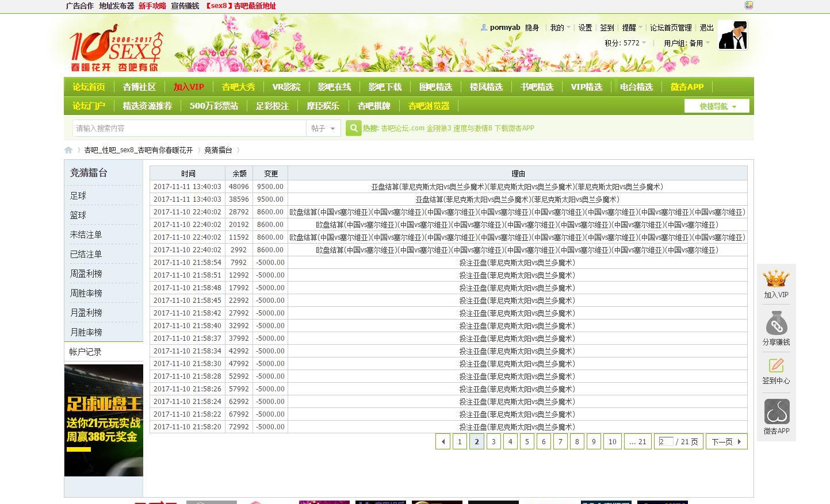Click the user avatar picture
This screenshot has width=830, height=504.
(x=732, y=35)
